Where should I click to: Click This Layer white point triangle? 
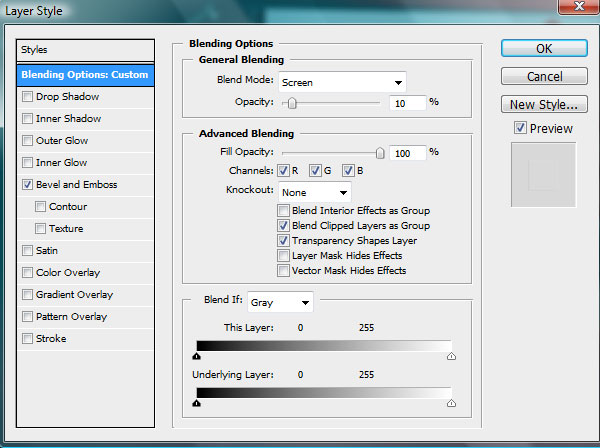coord(452,356)
